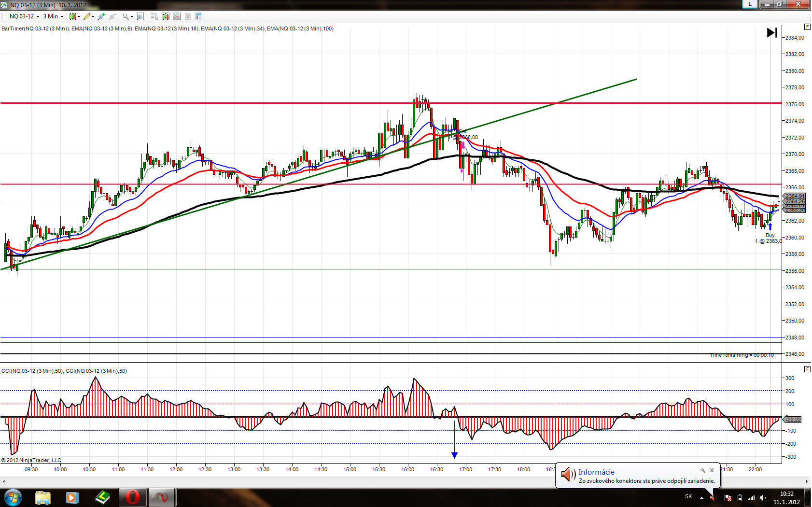This screenshot has height=507, width=812.
Task: Open the NQ 03-12 instrument dropdown
Action: point(24,16)
